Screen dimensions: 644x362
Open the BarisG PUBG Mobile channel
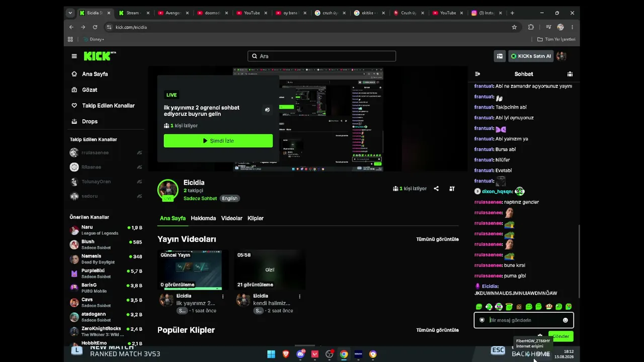click(106, 288)
